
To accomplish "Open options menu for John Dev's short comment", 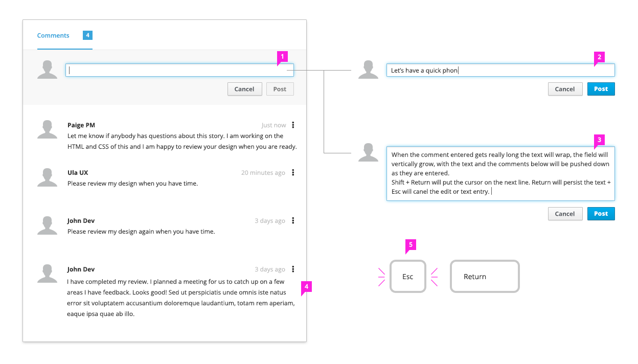I will 293,221.
